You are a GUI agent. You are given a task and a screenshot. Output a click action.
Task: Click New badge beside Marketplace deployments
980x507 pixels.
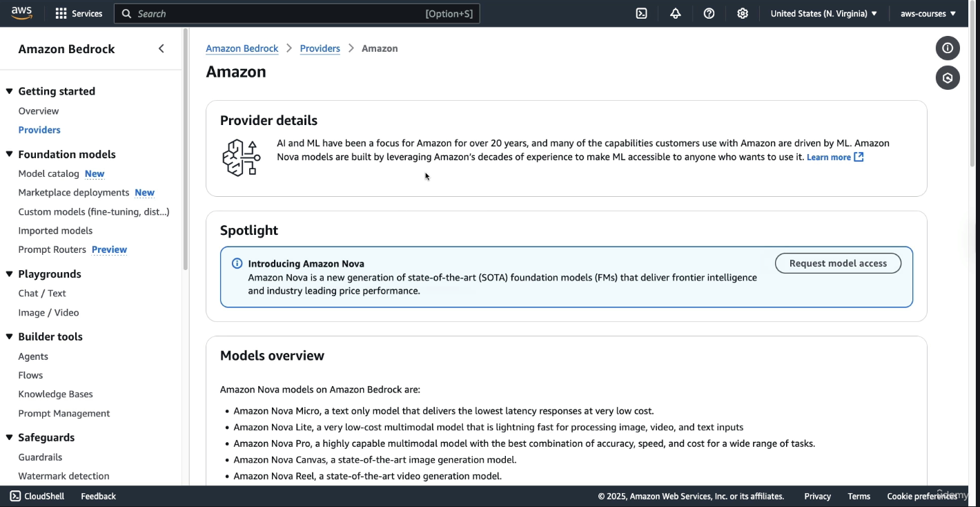coord(144,192)
